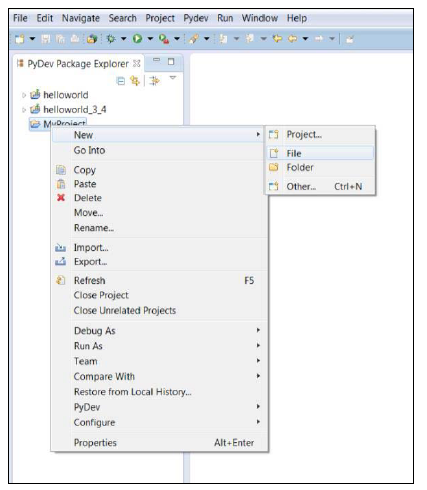Viewport: 427px width, 490px height.
Task: Open the PyDev submenu in context menu
Action: tap(159, 407)
